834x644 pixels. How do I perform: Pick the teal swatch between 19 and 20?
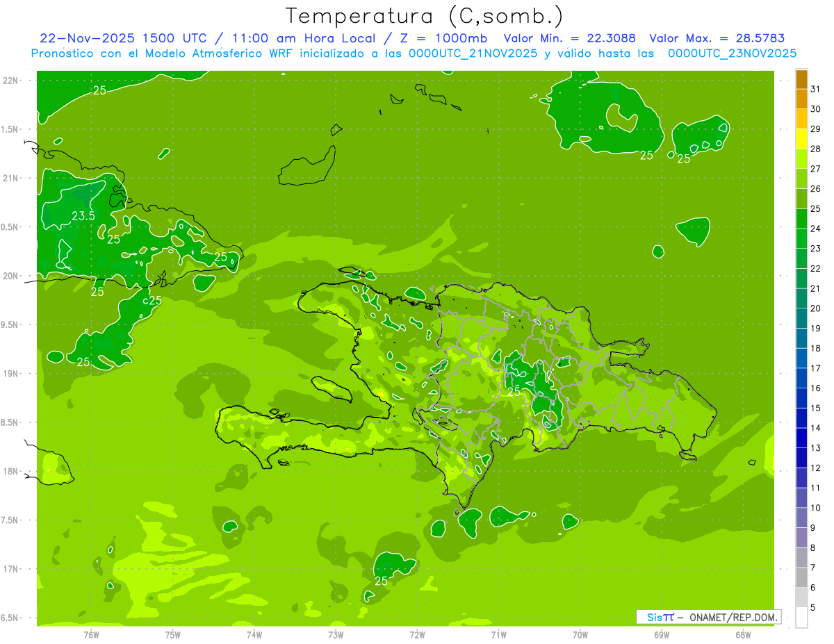[x=801, y=318]
